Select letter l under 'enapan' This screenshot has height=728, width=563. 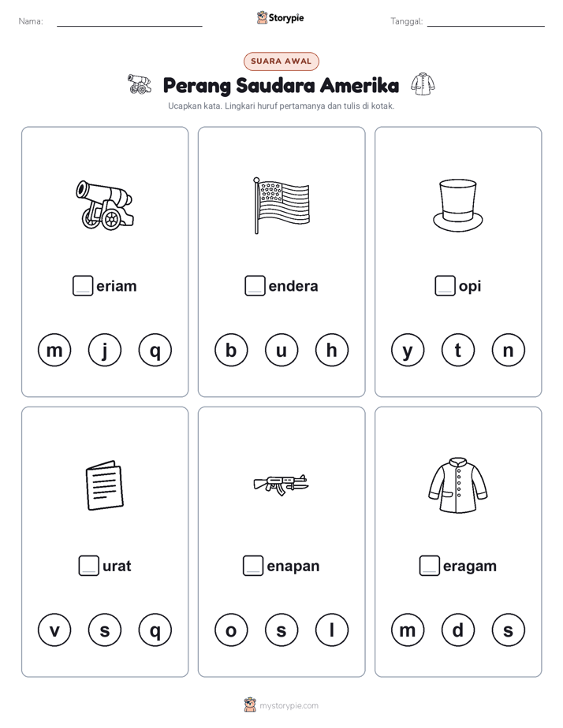[332, 630]
